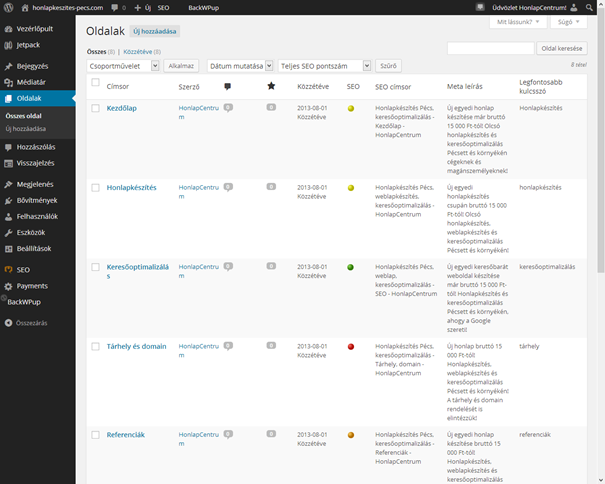The image size is (605, 484).
Task: Click the home icon beside honlapkeszites-pecs.com
Action: click(x=25, y=8)
